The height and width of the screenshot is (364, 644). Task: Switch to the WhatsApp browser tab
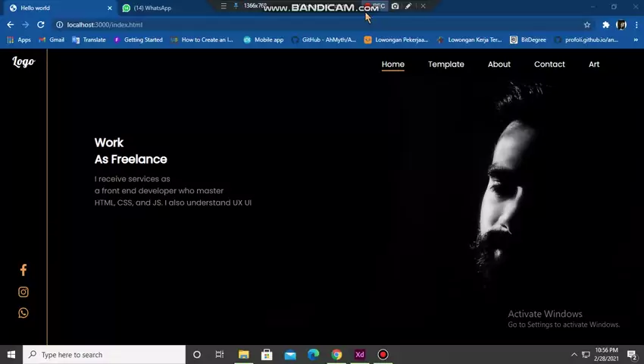tap(152, 8)
